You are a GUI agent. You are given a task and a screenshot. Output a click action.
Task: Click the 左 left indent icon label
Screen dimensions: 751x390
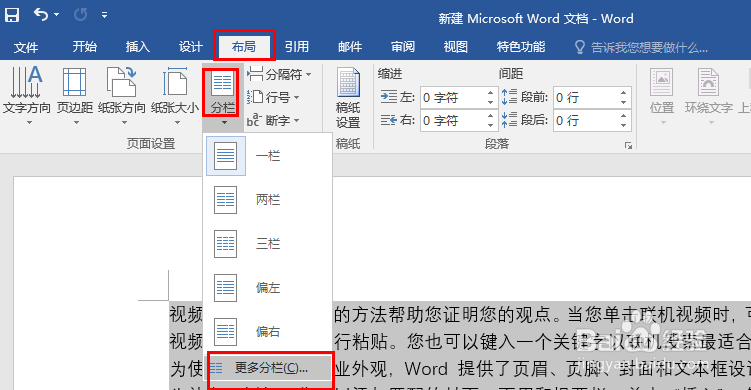click(x=397, y=97)
